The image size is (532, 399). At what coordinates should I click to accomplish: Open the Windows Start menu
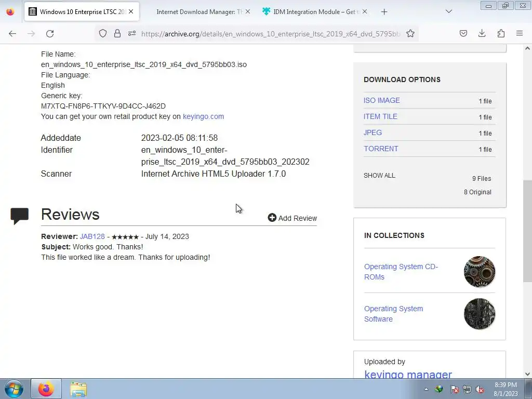click(x=14, y=389)
